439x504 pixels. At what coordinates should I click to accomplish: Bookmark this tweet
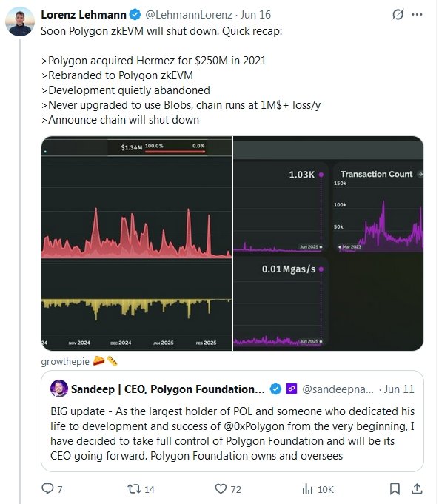tap(395, 489)
